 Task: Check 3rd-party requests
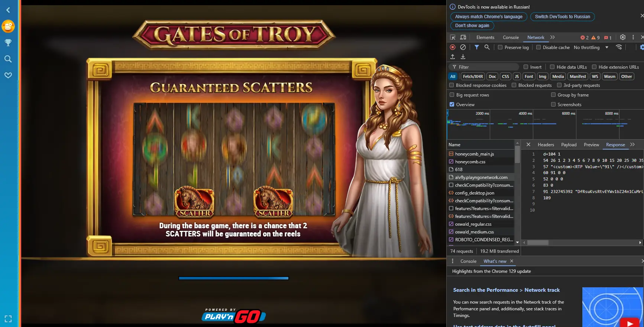(559, 85)
